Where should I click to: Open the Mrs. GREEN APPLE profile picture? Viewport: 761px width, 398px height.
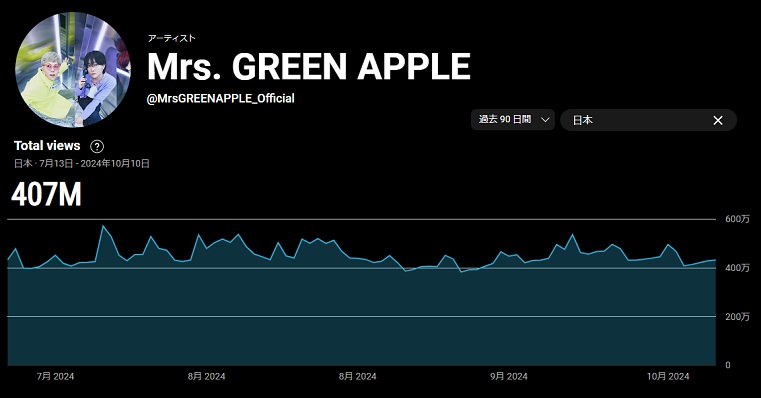[73, 70]
